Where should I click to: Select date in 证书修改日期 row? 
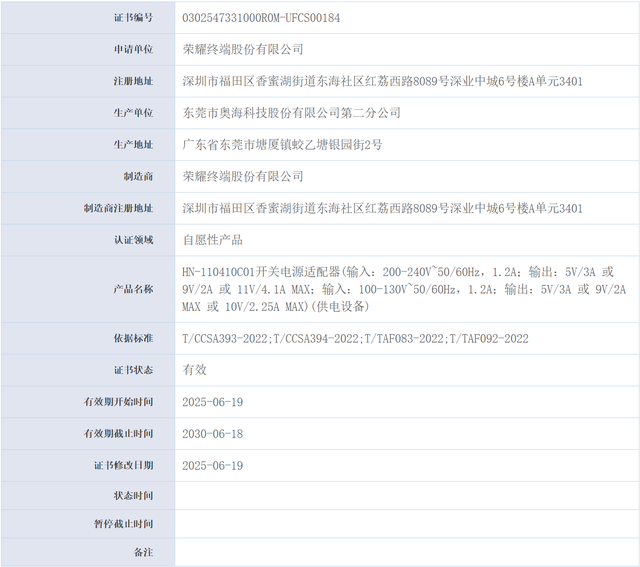[213, 466]
